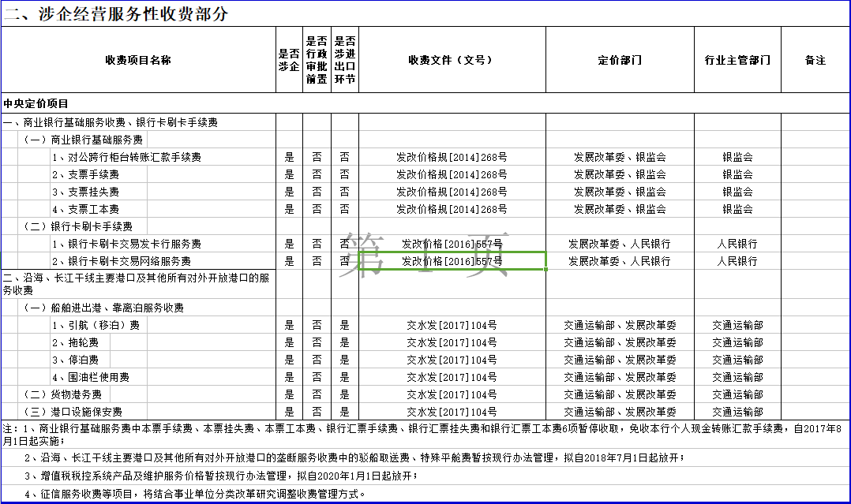Click the 收费文件（文号） header cell

[452, 60]
